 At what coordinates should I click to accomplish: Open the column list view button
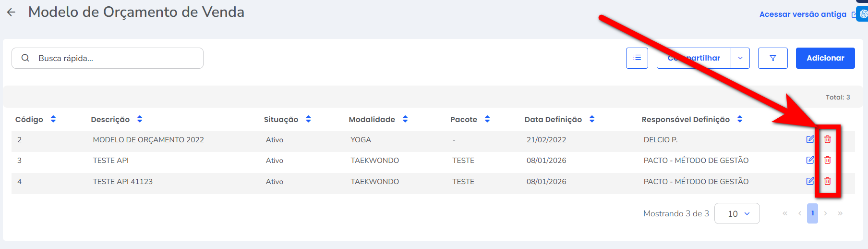637,58
